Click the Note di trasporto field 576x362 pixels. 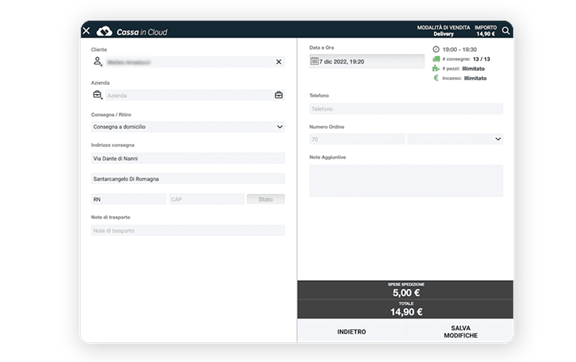pyautogui.click(x=188, y=230)
